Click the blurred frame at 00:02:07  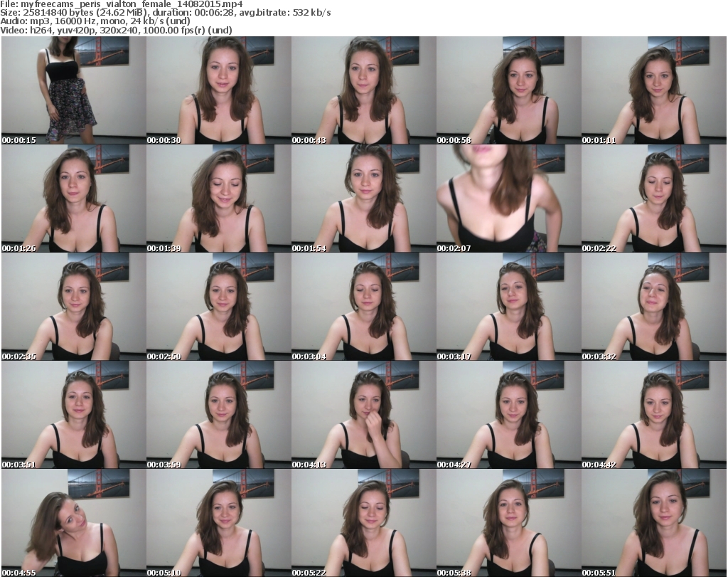tap(509, 198)
